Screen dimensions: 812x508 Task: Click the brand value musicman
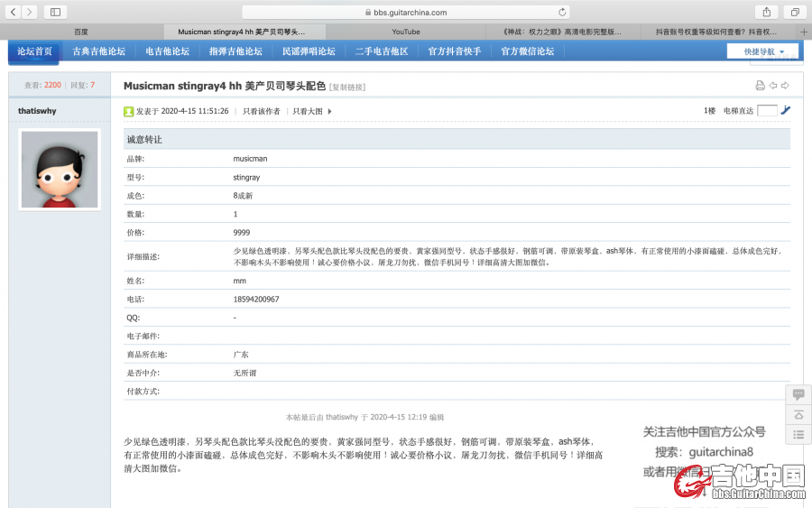[x=250, y=159]
